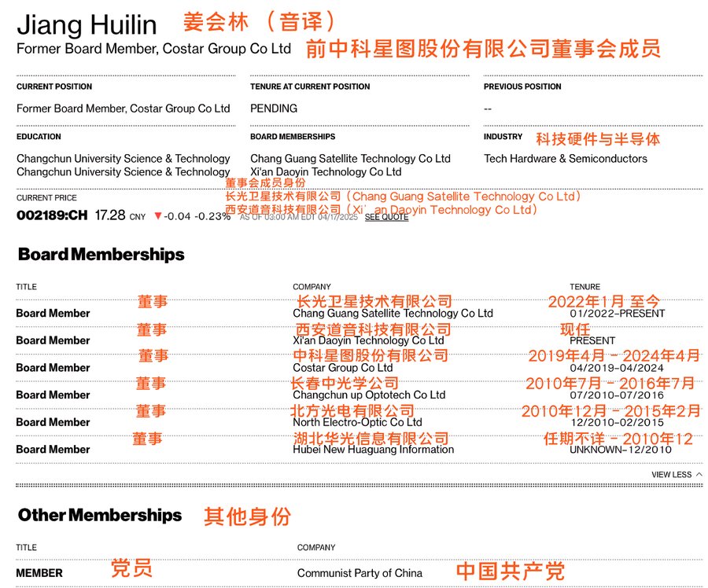Click the PENDING tenure value
Viewport: 708px width, 588px height.
click(x=274, y=108)
